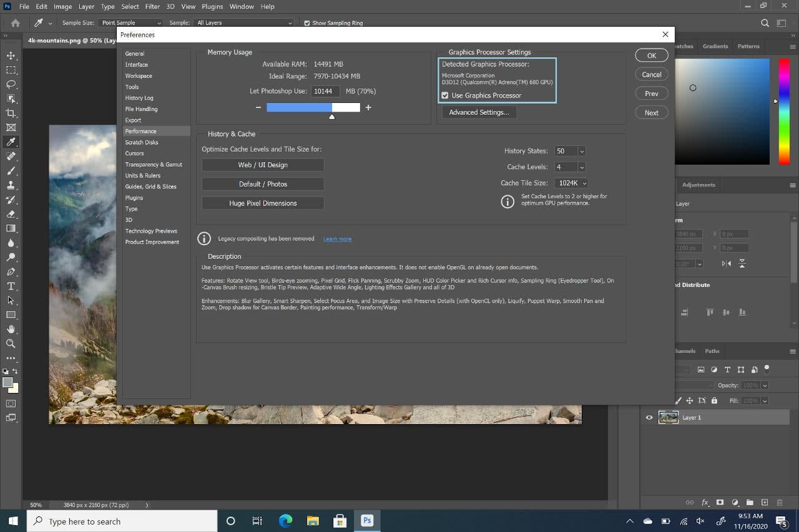Toggle visibility of Layer 1
This screenshot has height=532, width=799.
649,417
